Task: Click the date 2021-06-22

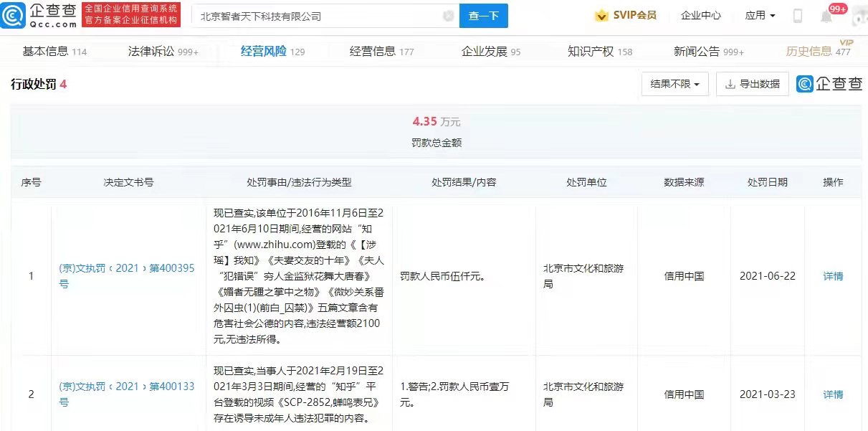Action: click(767, 276)
